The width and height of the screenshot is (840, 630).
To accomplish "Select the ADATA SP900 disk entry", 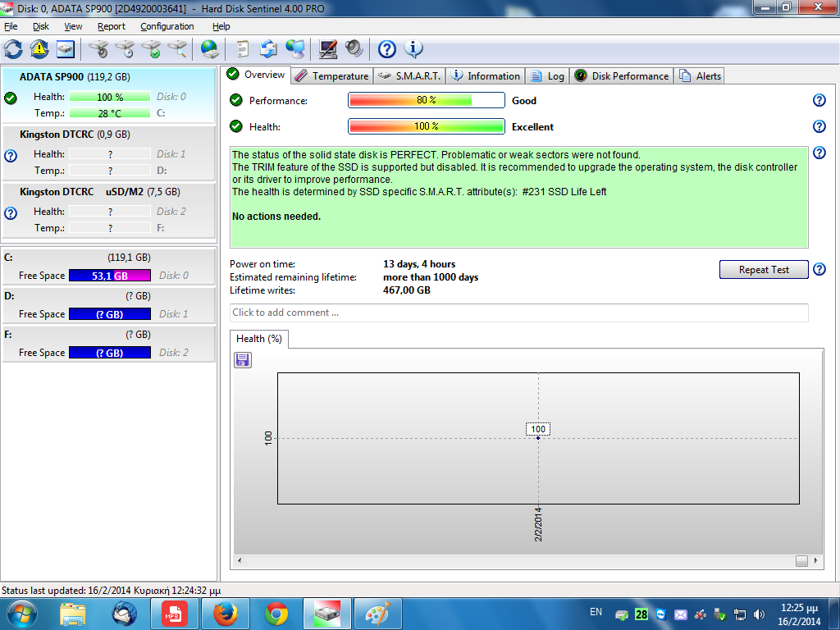I will 109,95.
